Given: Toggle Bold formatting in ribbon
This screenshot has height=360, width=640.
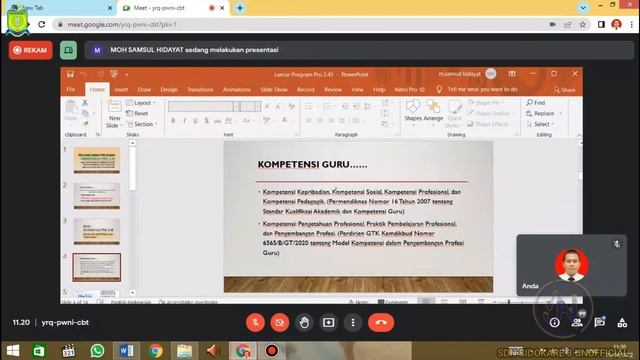Looking at the screenshot, I should tap(173, 120).
